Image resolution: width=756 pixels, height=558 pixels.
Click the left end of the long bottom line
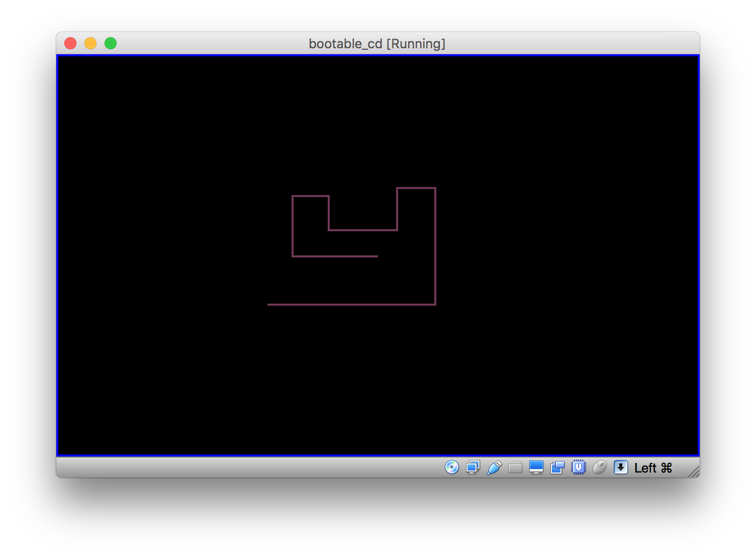(x=268, y=304)
